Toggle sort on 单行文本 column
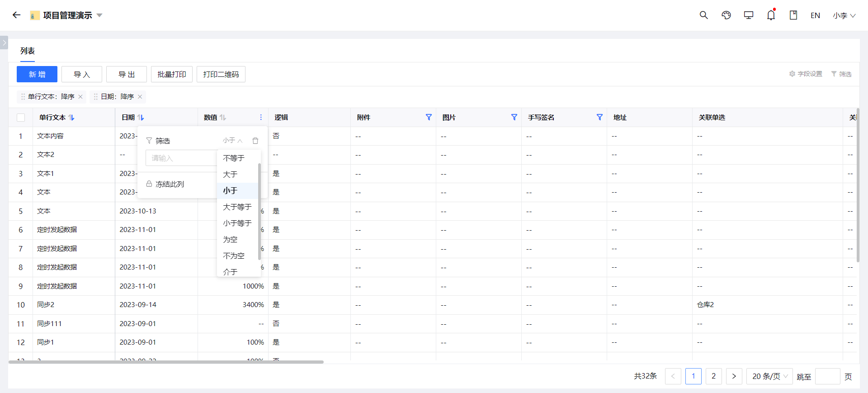 pyautogui.click(x=71, y=118)
